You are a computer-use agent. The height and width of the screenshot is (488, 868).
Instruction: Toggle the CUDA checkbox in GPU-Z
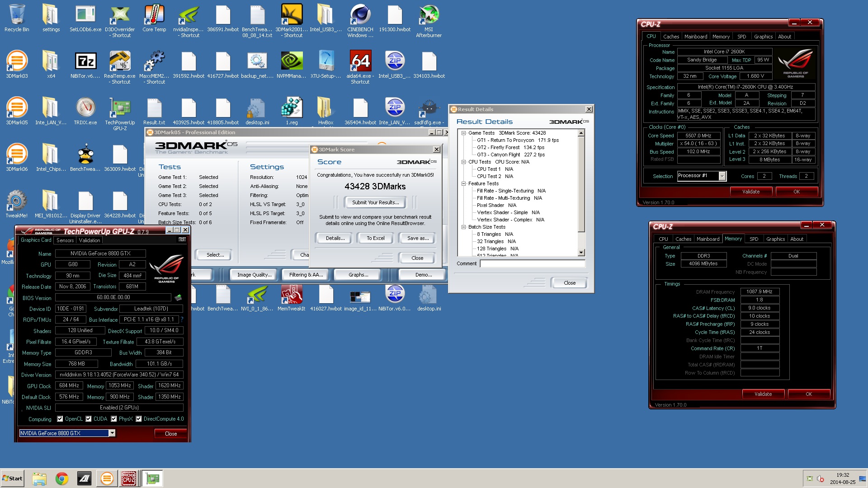click(x=89, y=419)
